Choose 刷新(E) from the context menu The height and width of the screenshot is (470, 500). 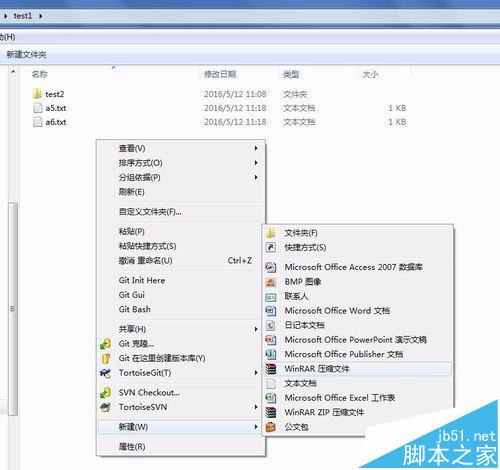[x=132, y=192]
